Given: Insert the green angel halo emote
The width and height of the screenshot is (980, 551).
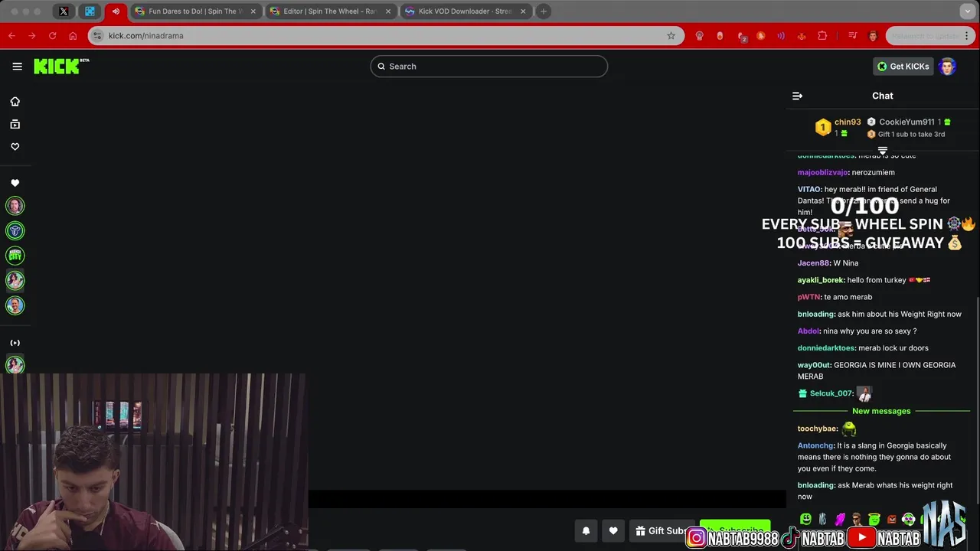Looking at the screenshot, I should point(874,520).
